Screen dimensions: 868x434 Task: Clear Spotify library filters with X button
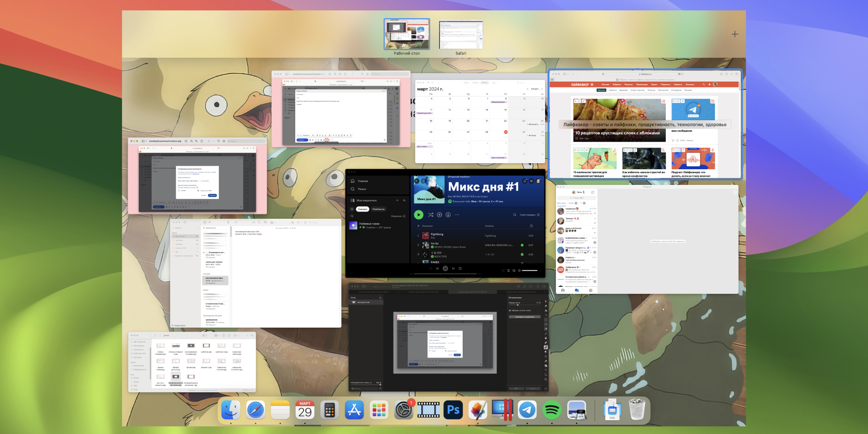tap(352, 209)
